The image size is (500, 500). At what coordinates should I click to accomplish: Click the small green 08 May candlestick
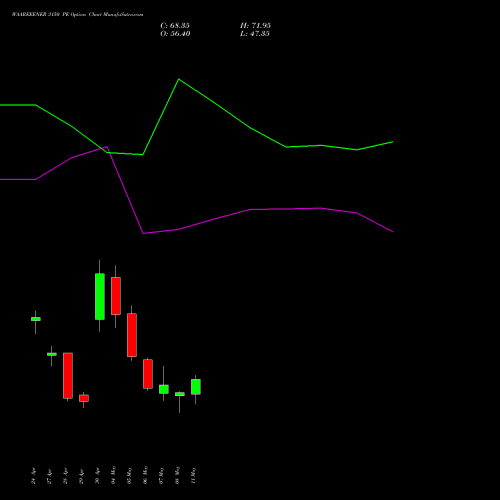click(180, 394)
